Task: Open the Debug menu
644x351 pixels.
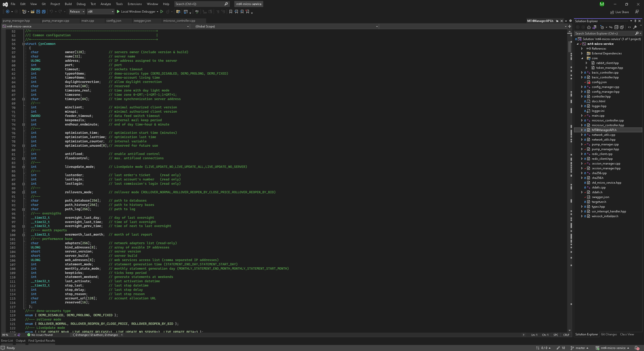Action: click(81, 4)
